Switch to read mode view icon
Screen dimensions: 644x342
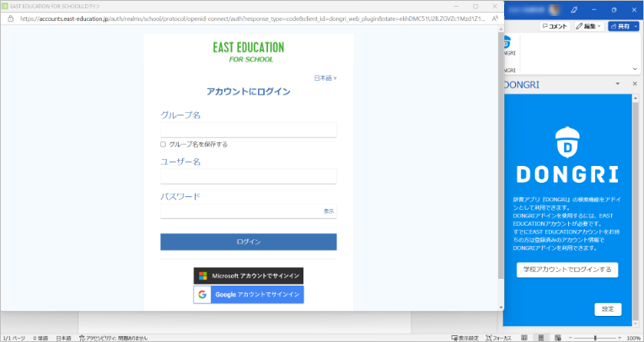[x=524, y=338]
